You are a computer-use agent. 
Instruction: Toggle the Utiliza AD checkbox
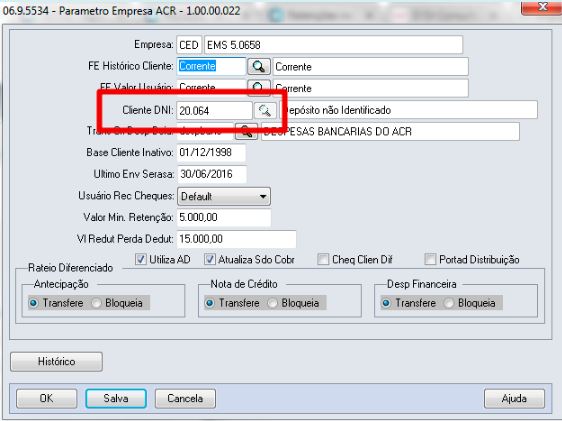click(140, 259)
